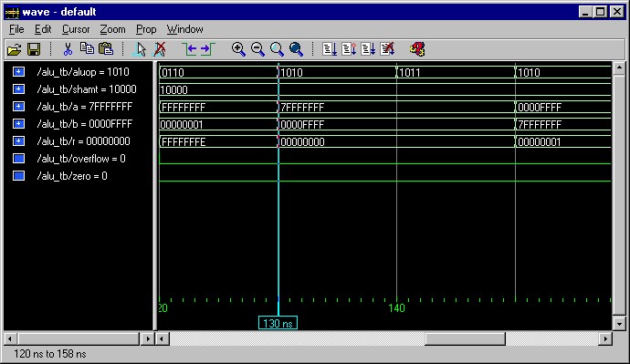Select the Add Cursor arrow icon

[140, 49]
